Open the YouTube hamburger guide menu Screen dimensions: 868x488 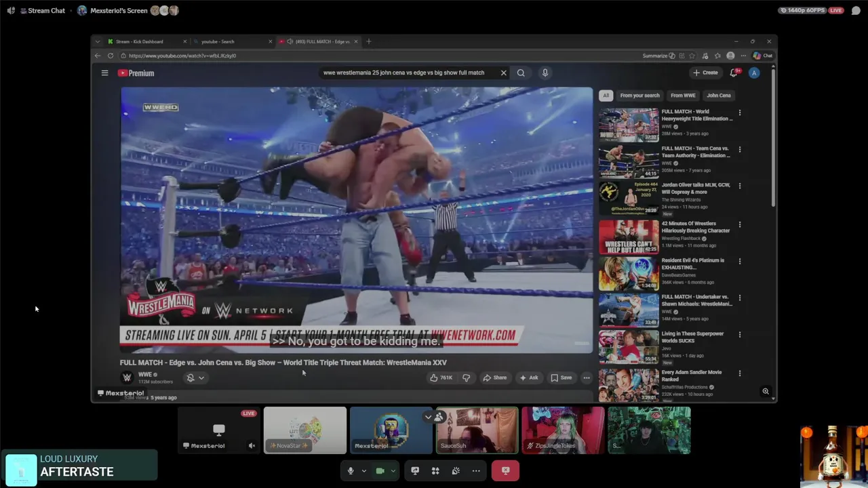click(104, 73)
